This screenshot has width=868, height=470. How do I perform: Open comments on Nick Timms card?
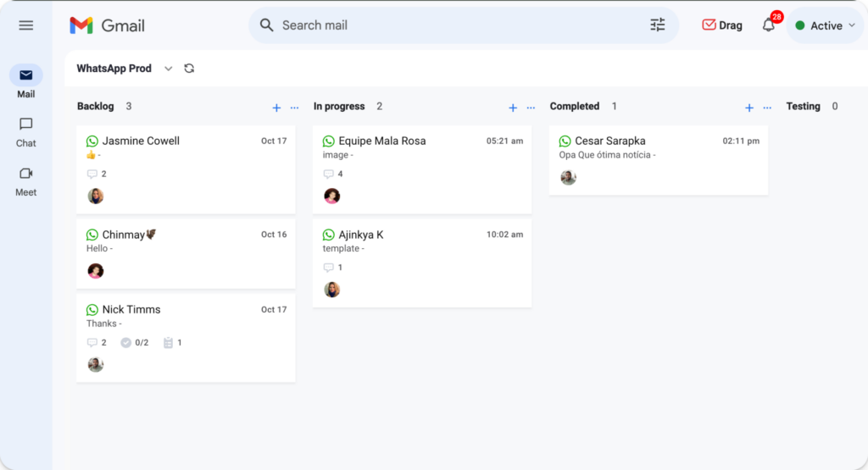click(x=97, y=343)
